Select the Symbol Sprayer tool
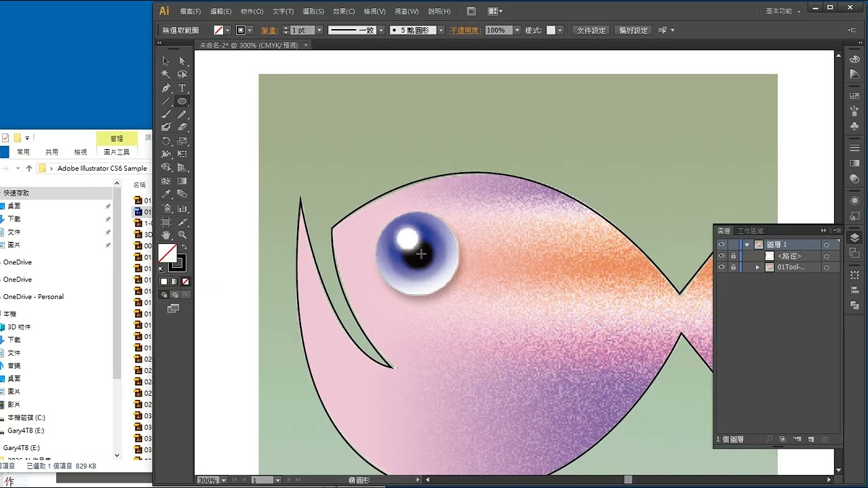This screenshot has width=868, height=488. 166,208
